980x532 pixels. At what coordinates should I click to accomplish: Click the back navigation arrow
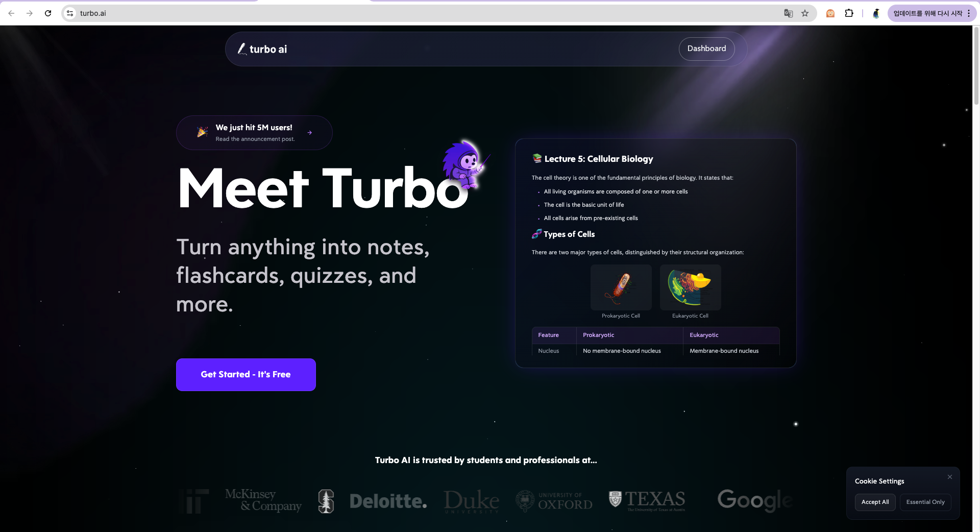(x=11, y=13)
